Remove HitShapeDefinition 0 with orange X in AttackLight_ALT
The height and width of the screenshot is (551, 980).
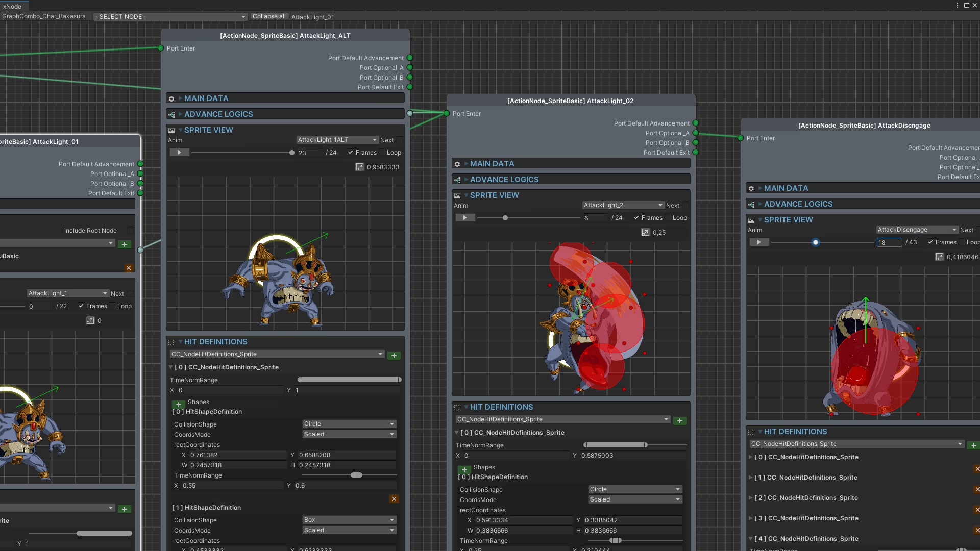pyautogui.click(x=394, y=499)
